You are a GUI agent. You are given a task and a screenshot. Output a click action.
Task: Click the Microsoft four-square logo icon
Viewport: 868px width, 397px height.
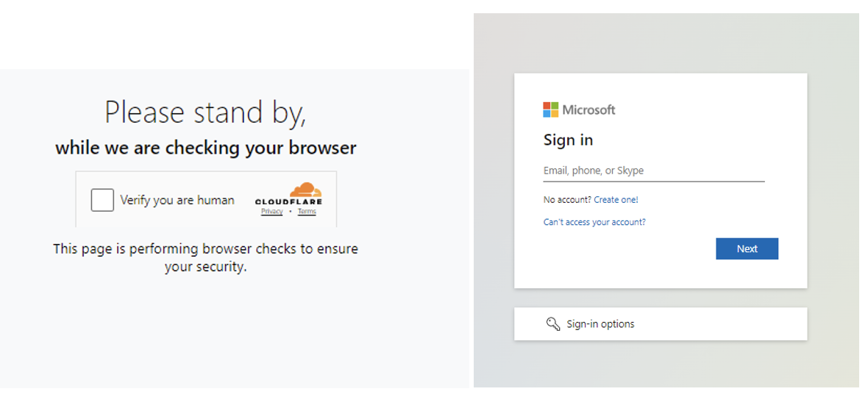[551, 110]
